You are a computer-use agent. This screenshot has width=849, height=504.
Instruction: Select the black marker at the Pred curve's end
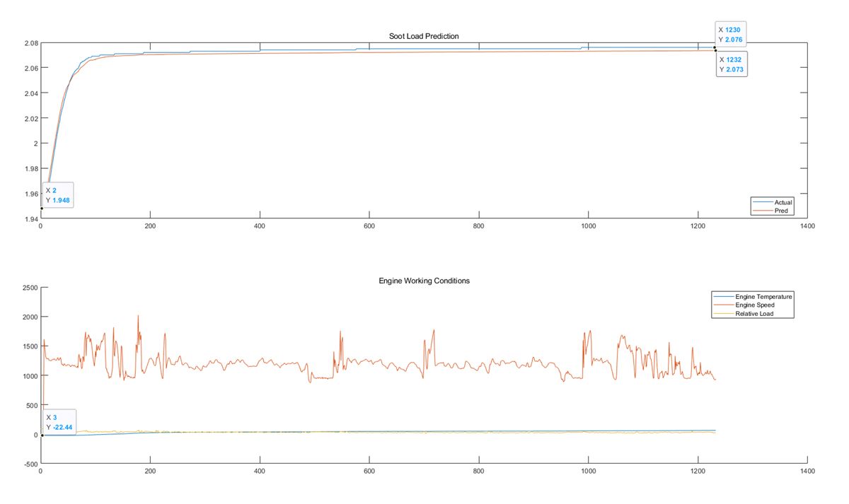[715, 50]
